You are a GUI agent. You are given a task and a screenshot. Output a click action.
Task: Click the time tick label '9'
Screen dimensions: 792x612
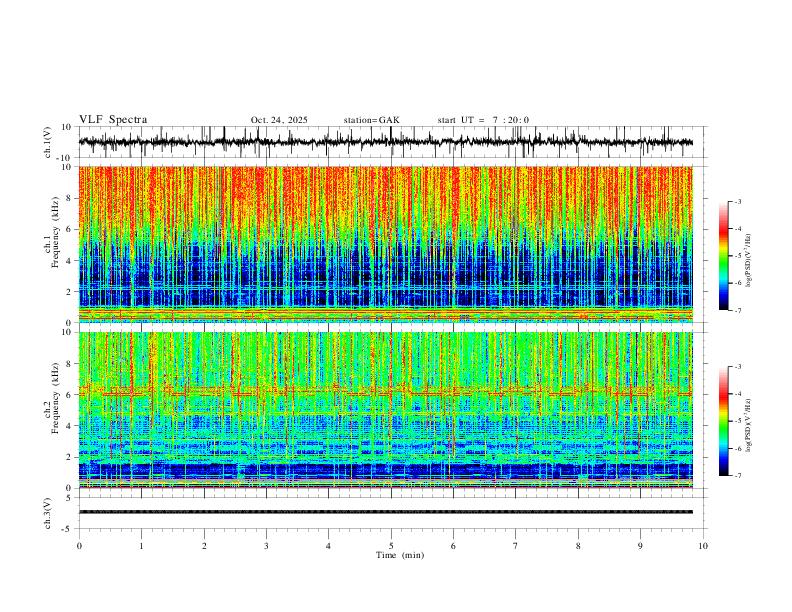coord(640,546)
